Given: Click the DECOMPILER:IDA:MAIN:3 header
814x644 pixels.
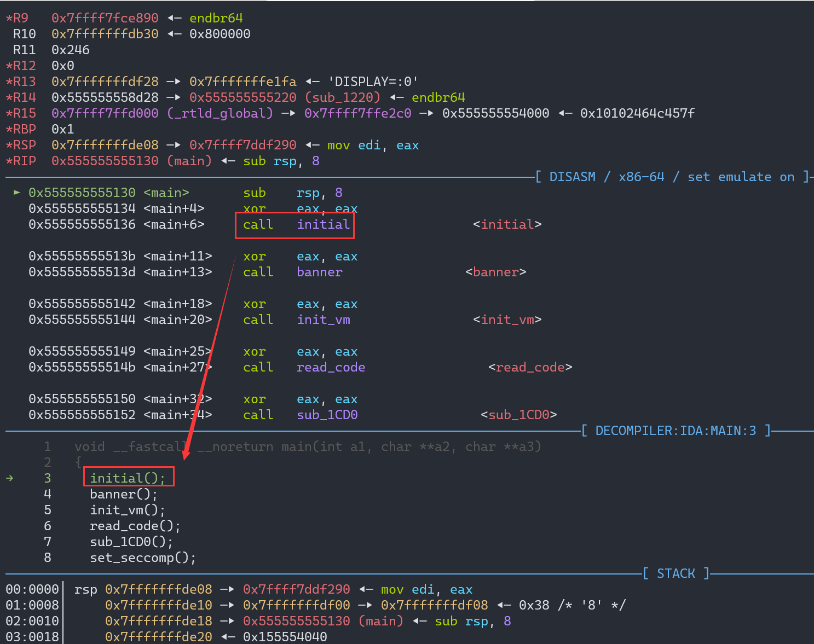Looking at the screenshot, I should coord(676,431).
